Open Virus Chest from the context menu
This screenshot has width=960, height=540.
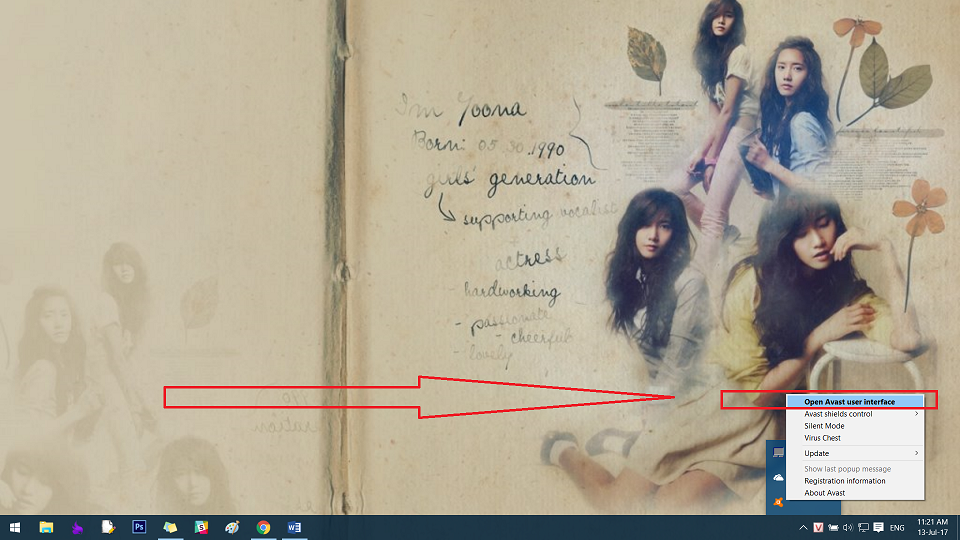click(x=822, y=438)
